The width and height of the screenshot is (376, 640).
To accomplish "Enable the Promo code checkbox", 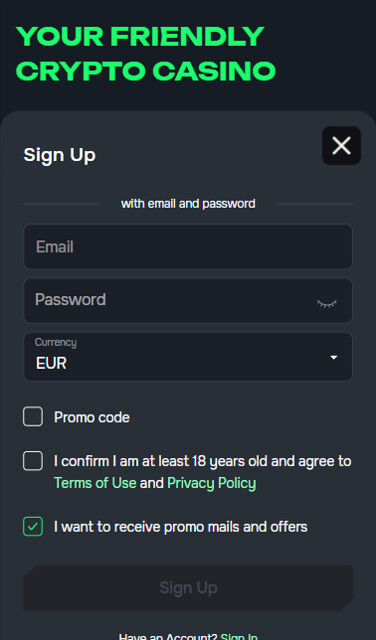I will coord(33,417).
